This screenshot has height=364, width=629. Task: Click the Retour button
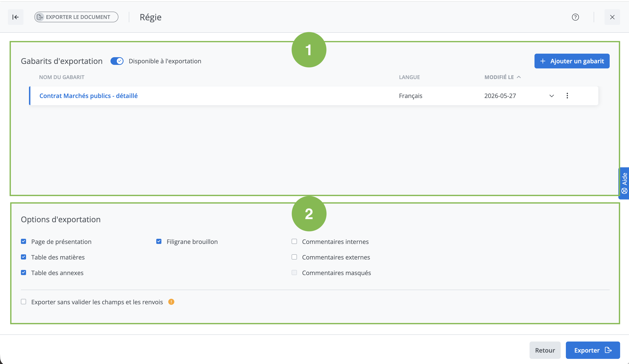pyautogui.click(x=545, y=350)
